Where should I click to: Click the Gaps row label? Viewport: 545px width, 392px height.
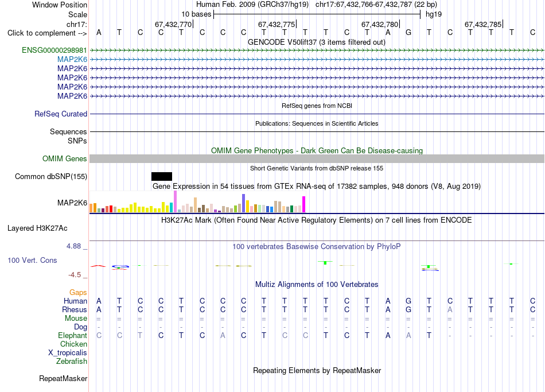point(78,293)
